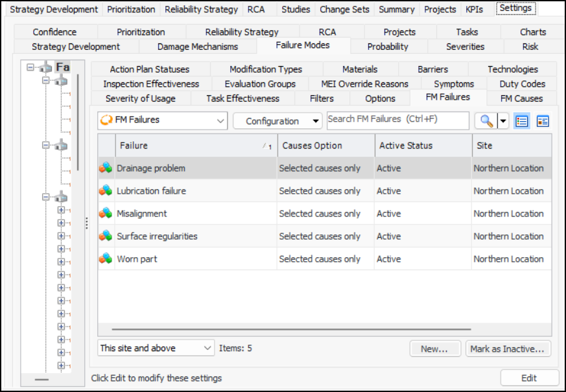Click the Worn part row icon
The height and width of the screenshot is (392, 566).
click(x=106, y=259)
